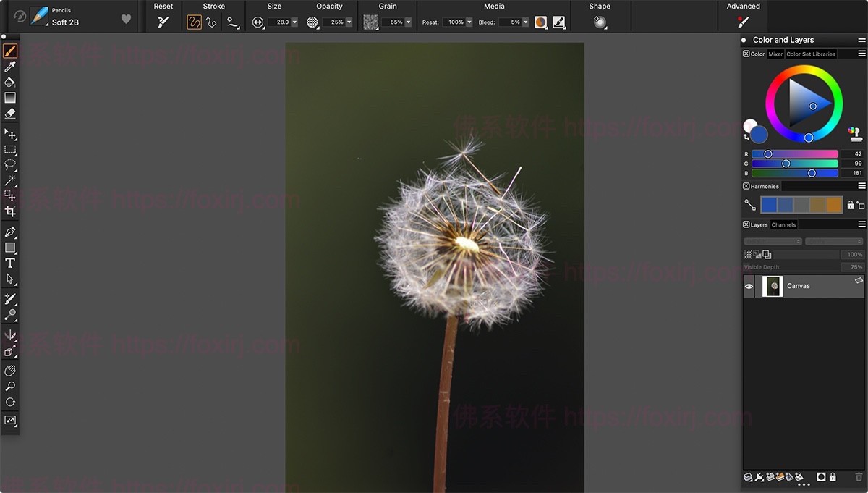Pick the Text tool
This screenshot has width=868, height=493.
pos(10,263)
